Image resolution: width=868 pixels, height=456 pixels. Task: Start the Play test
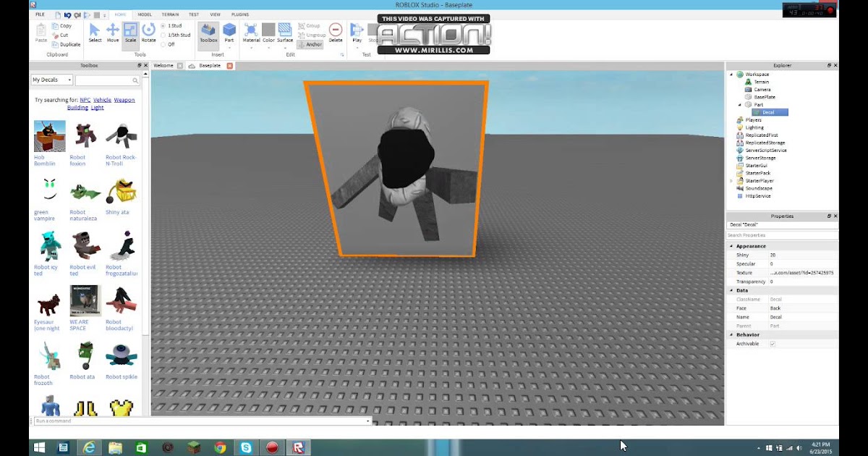[x=357, y=33]
